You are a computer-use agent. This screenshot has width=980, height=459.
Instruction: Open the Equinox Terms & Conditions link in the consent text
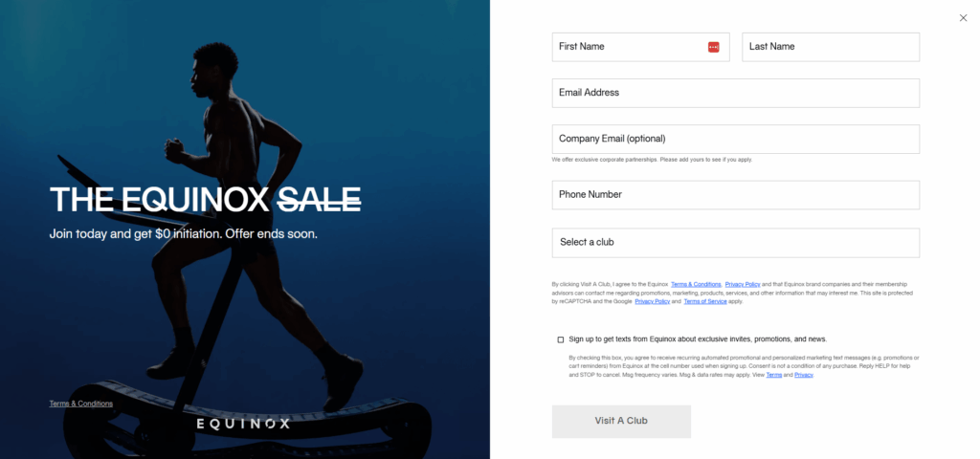tap(696, 284)
